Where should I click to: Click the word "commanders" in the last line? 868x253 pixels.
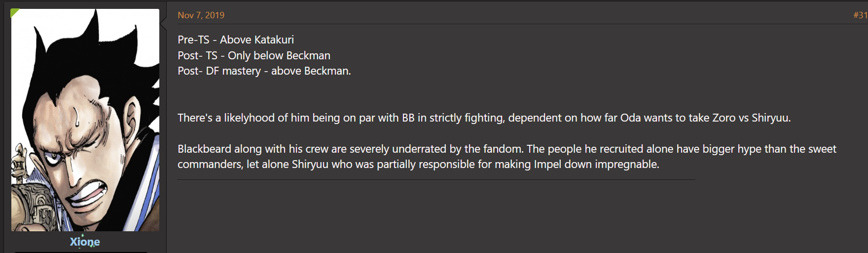[210, 164]
